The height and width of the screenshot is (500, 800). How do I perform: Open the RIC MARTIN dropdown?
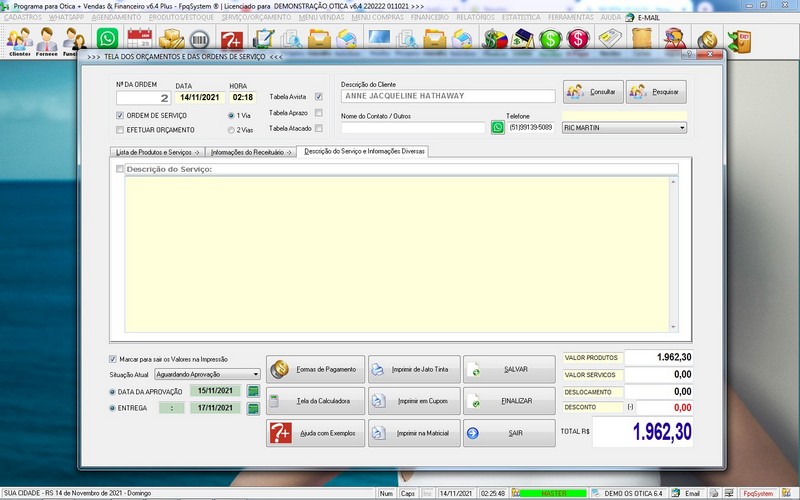[624, 128]
